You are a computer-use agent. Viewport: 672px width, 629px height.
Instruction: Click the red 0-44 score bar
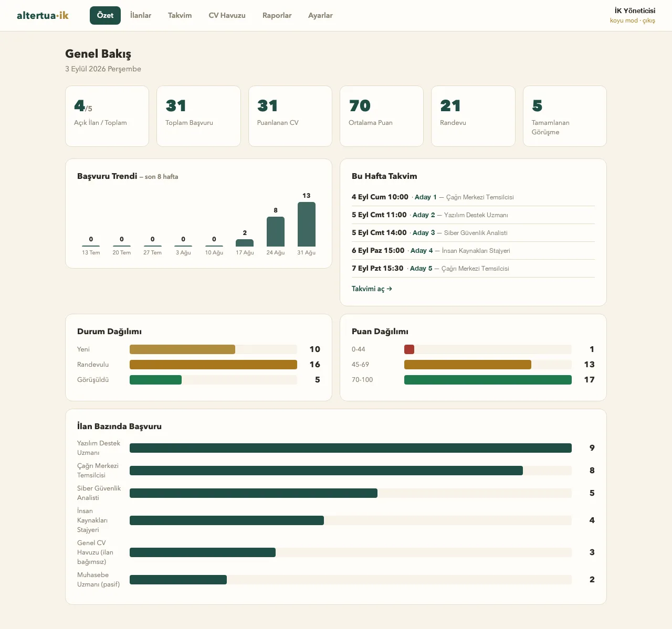pyautogui.click(x=409, y=349)
